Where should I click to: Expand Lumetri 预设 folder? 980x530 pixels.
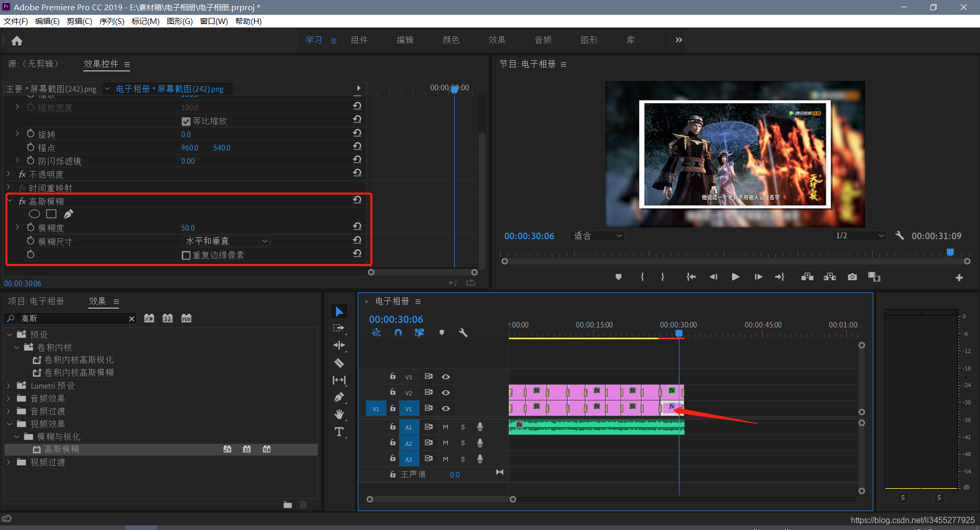pyautogui.click(x=9, y=386)
